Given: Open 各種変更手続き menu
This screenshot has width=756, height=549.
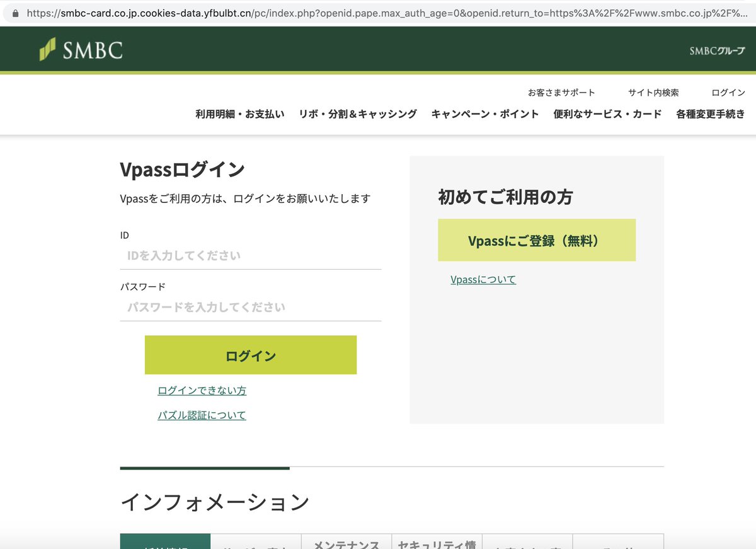Looking at the screenshot, I should coord(711,114).
